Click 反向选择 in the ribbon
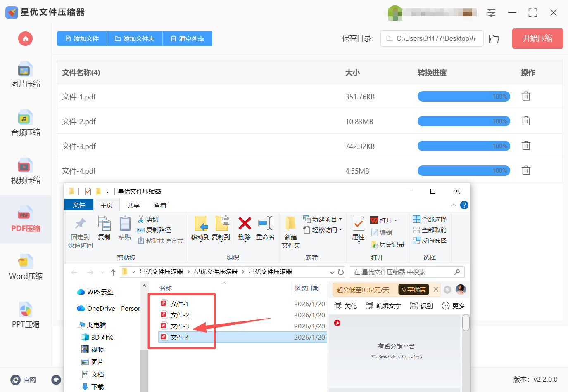Screen dimensions: 568x392 point(430,241)
